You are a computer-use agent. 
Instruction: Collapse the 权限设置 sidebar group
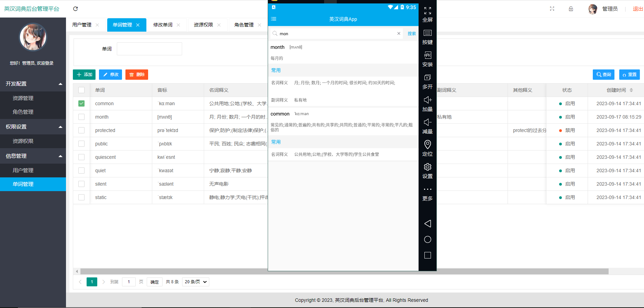pos(33,127)
